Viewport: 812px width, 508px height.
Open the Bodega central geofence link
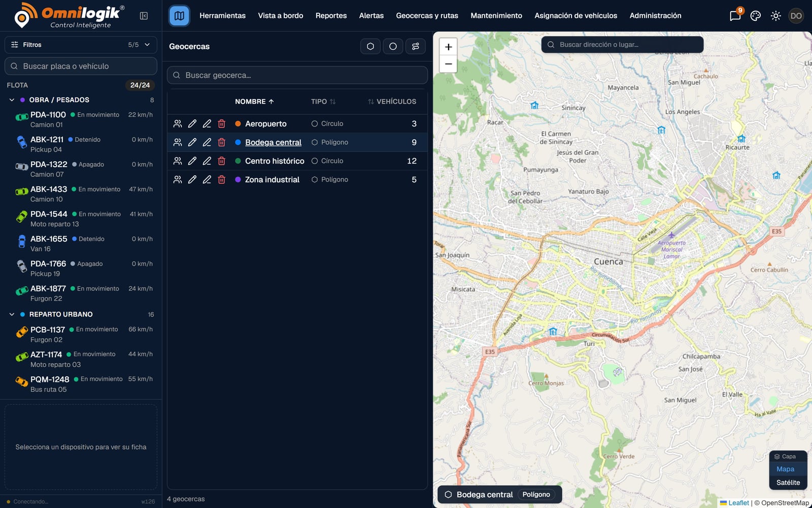click(x=273, y=142)
